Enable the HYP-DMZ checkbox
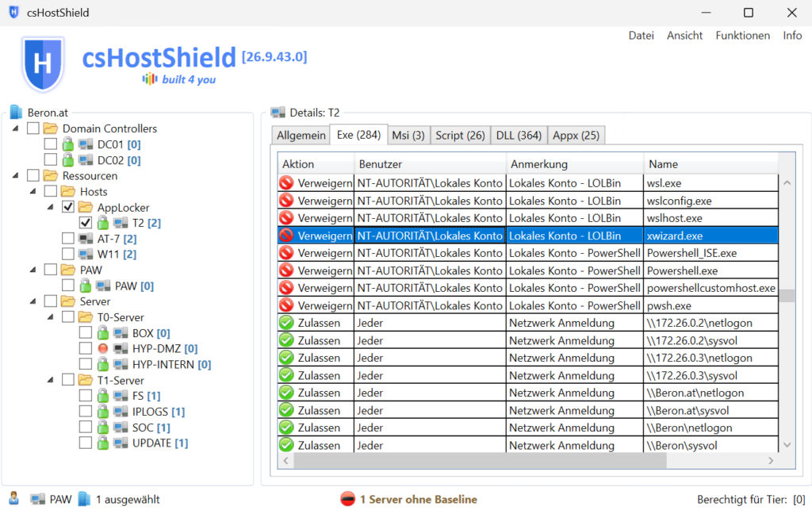Screen dimensions: 812x510 86,348
